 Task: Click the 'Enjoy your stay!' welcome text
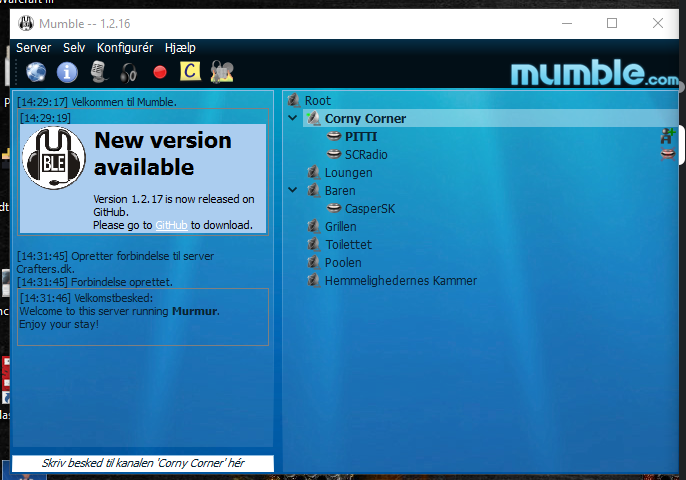point(59,324)
